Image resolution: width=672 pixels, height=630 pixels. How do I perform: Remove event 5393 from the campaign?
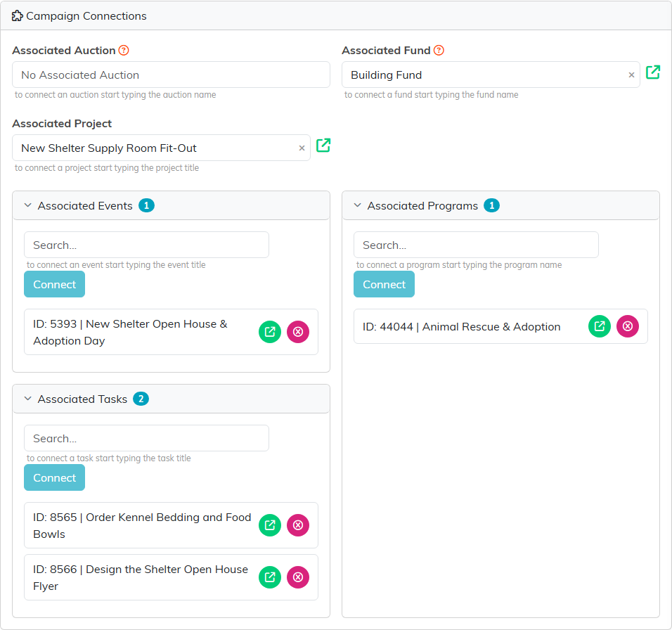click(x=298, y=332)
